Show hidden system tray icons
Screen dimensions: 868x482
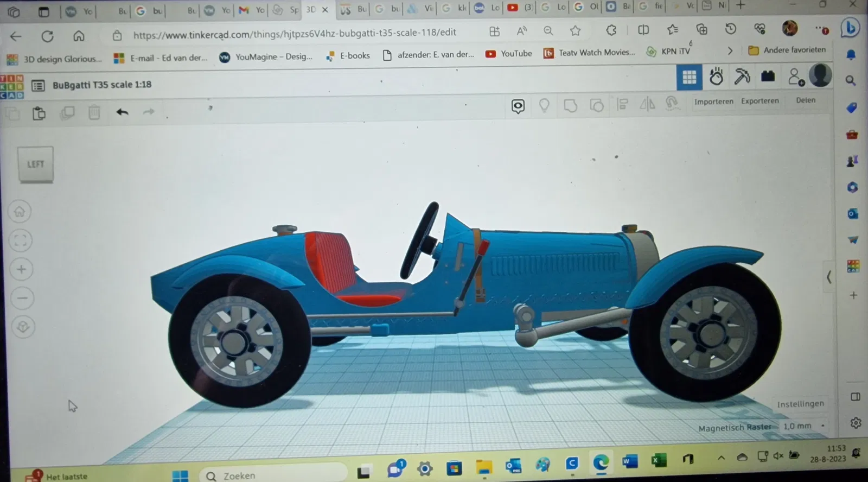[x=721, y=458]
